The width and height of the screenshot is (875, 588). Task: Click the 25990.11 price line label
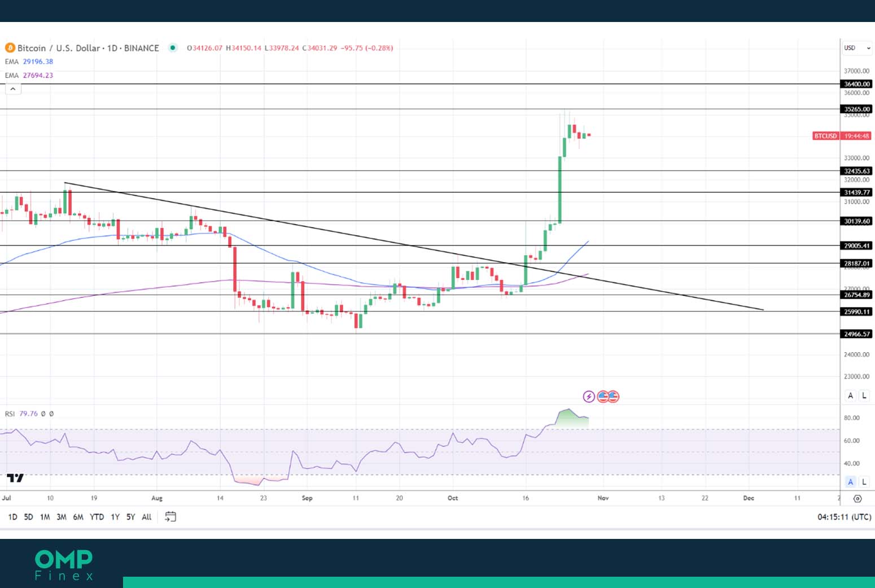coord(857,311)
